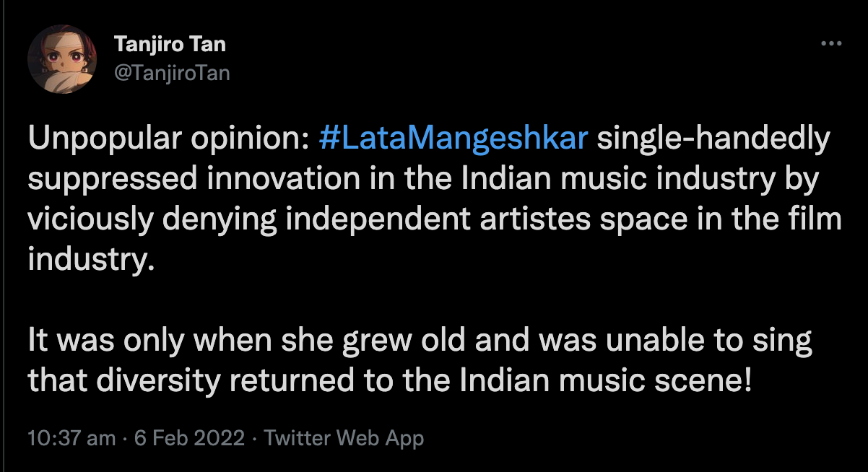The height and width of the screenshot is (472, 868).
Task: Click the line starting "viciously denying"
Action: coord(435,219)
